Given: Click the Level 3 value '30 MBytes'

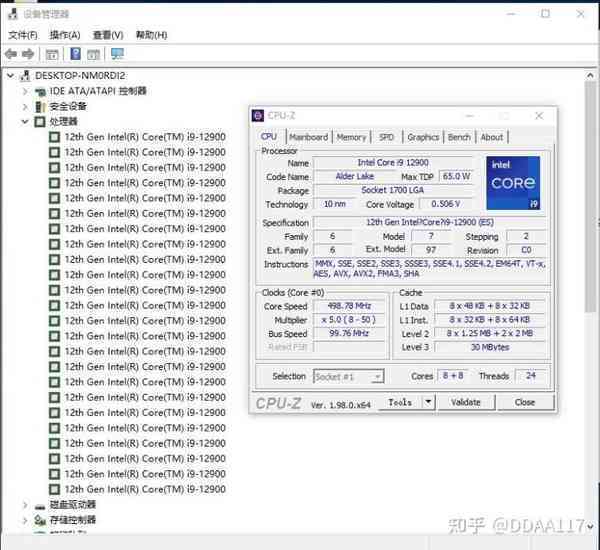Looking at the screenshot, I should coord(490,347).
